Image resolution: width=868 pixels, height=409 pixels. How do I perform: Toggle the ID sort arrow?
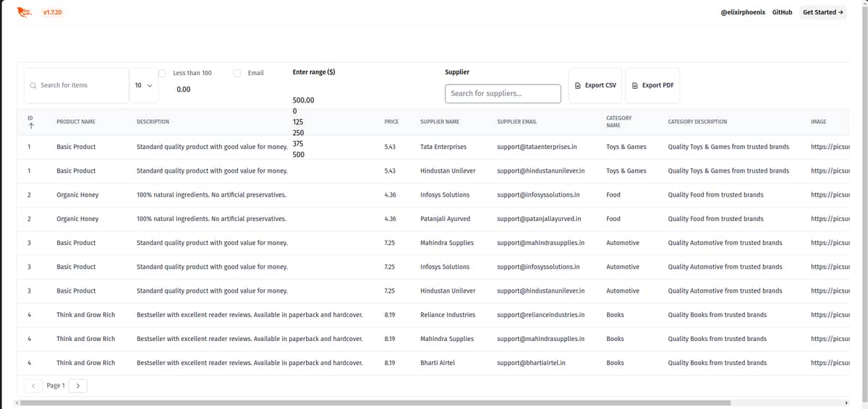(30, 126)
